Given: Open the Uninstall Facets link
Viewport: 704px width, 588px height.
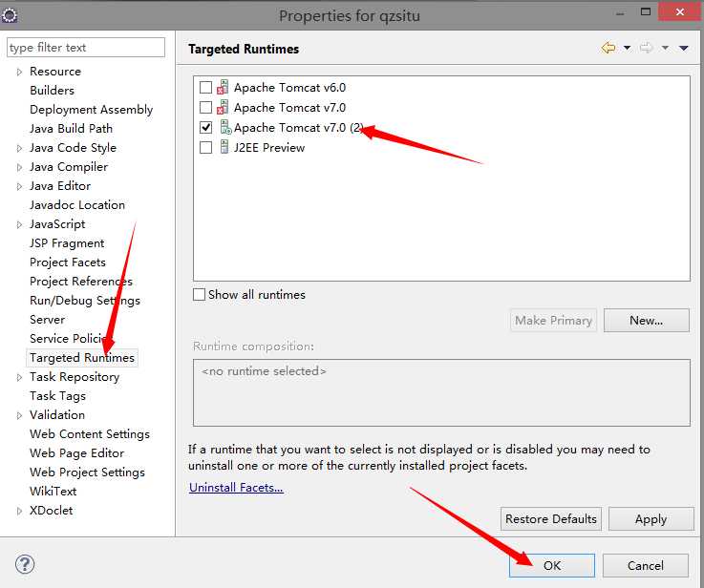Looking at the screenshot, I should pyautogui.click(x=236, y=488).
